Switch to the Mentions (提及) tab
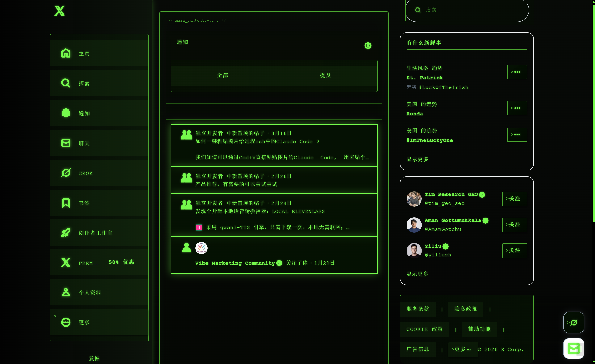Viewport: 595px width, 364px height. 325,75
